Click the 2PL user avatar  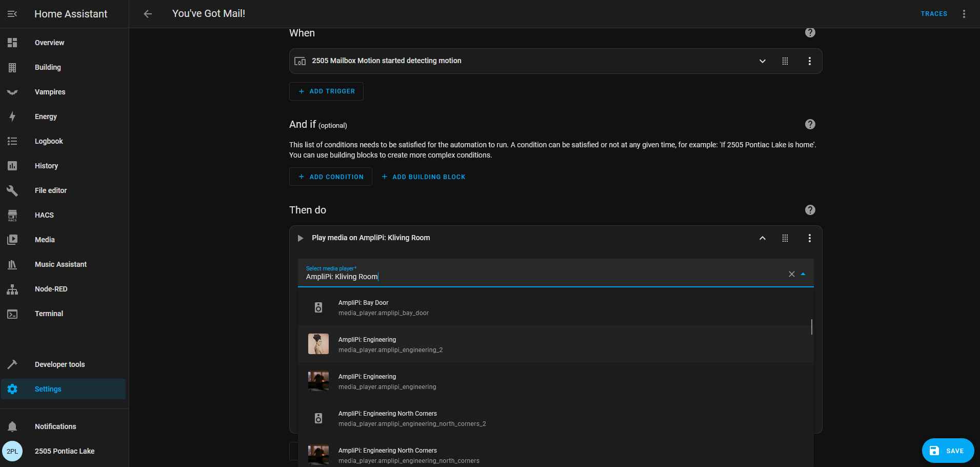[12, 451]
